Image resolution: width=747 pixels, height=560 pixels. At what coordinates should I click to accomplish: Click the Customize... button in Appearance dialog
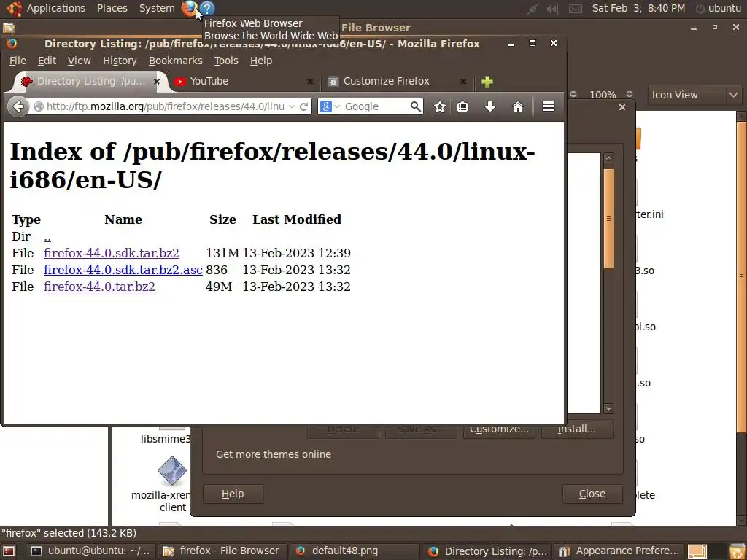pyautogui.click(x=499, y=430)
